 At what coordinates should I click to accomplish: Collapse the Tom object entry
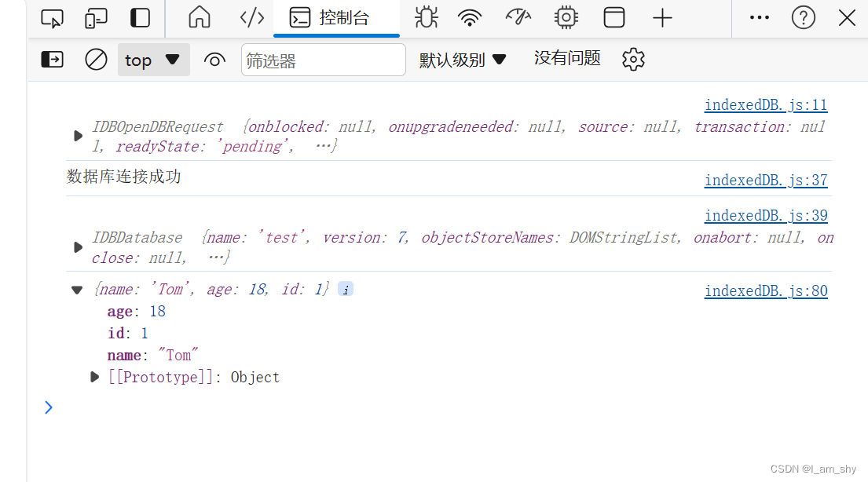(76, 289)
